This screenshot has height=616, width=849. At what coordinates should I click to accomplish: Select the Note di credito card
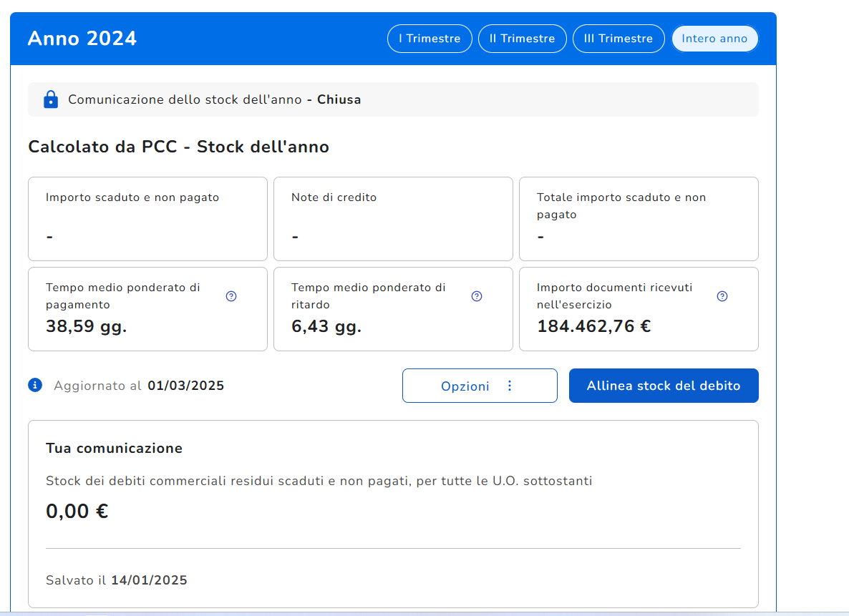393,219
